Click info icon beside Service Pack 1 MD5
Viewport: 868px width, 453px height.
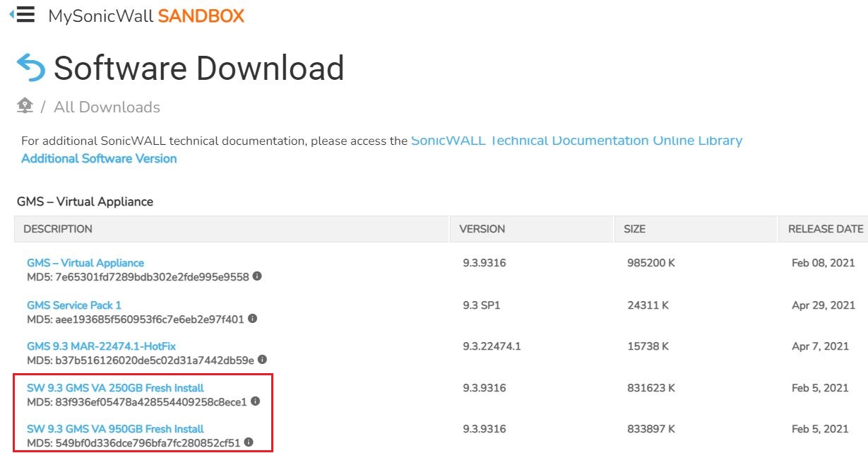click(x=252, y=319)
